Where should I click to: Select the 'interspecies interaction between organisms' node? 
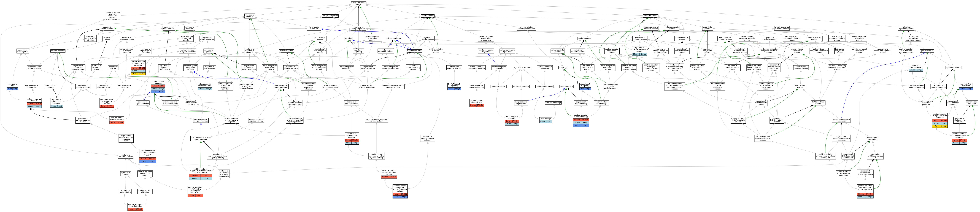point(113,16)
